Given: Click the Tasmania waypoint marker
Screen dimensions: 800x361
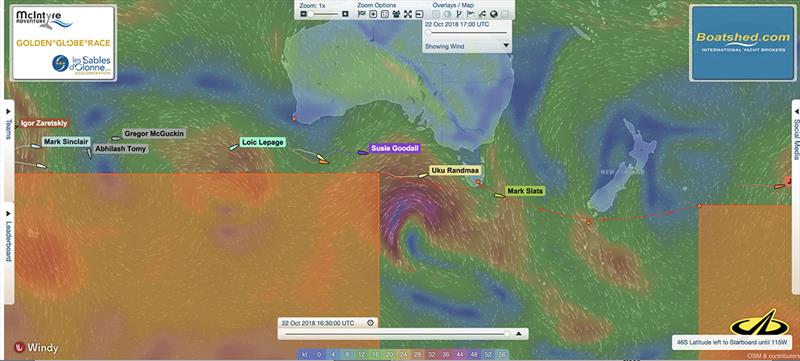Looking at the screenshot, I should coord(478,182).
